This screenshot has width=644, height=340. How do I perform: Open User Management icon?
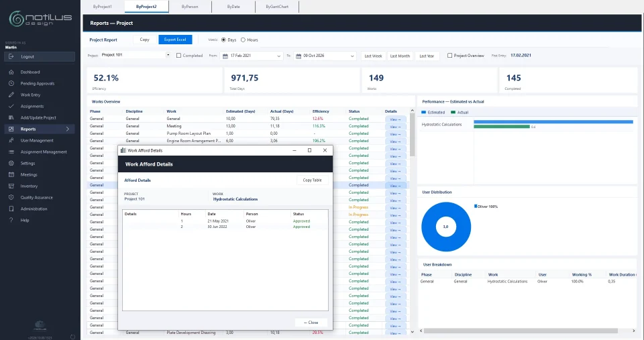click(11, 140)
